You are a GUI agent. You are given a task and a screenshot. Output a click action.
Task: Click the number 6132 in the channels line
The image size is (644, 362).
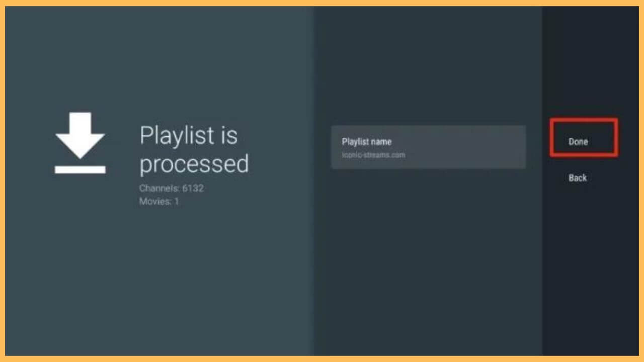(193, 189)
